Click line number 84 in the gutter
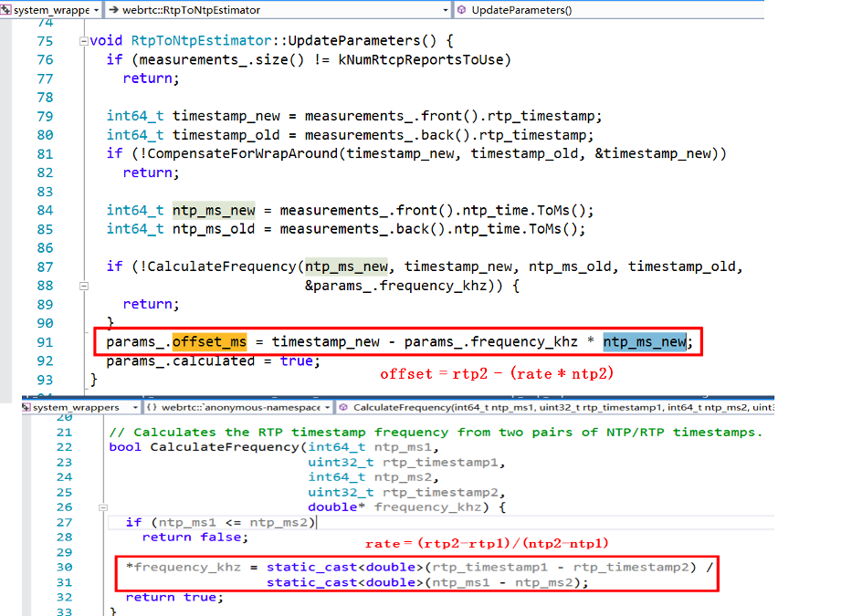The height and width of the screenshot is (616, 841). point(44,210)
